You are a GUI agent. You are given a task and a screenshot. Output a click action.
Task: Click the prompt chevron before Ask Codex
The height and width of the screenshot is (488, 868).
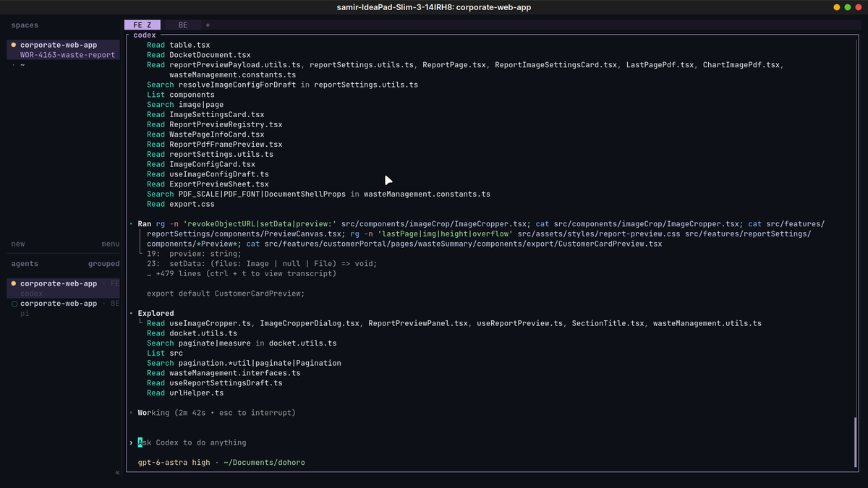point(131,442)
